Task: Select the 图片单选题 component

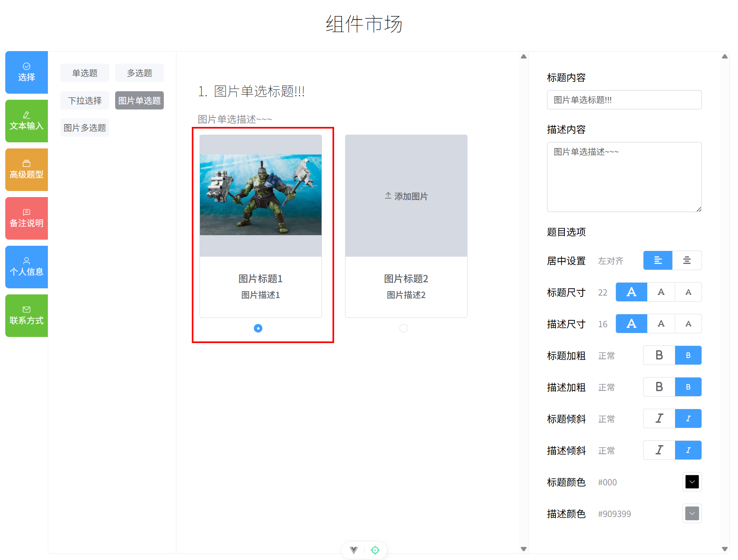Action: pos(139,101)
